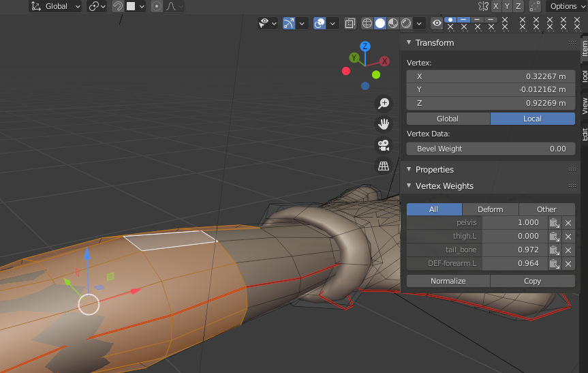Toggle mirror X axis button
The width and height of the screenshot is (588, 373).
tap(496, 6)
